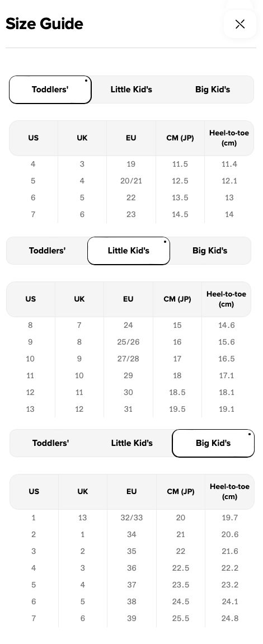Click the 24.8 heel-to-toe value in last row

(x=230, y=618)
